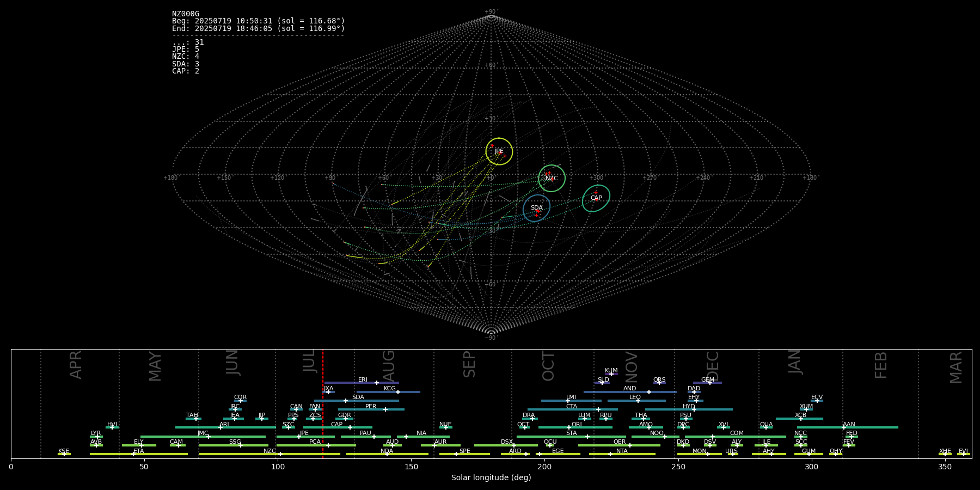Select the PCA shower bar in timeline
980x490 pixels.
(316, 445)
